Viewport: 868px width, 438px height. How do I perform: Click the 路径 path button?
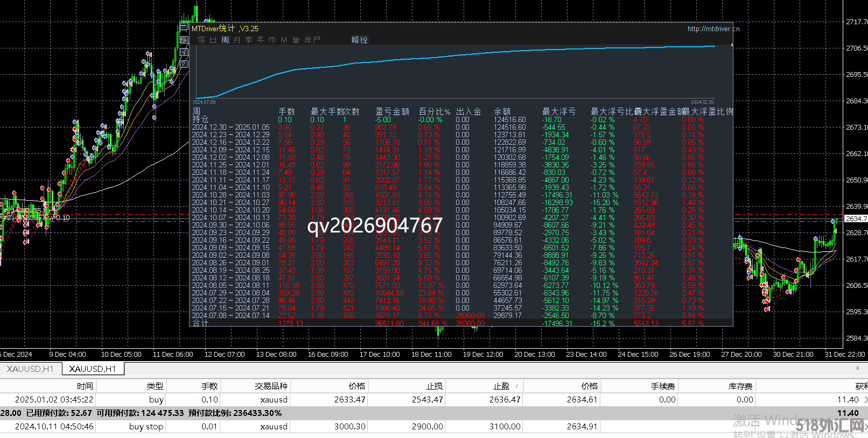360,40
